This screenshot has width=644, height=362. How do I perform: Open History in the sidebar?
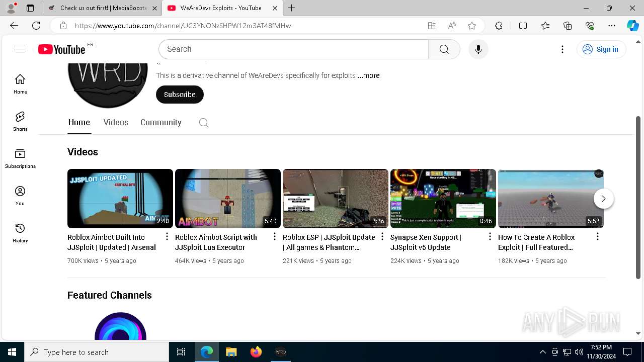pos(20,233)
